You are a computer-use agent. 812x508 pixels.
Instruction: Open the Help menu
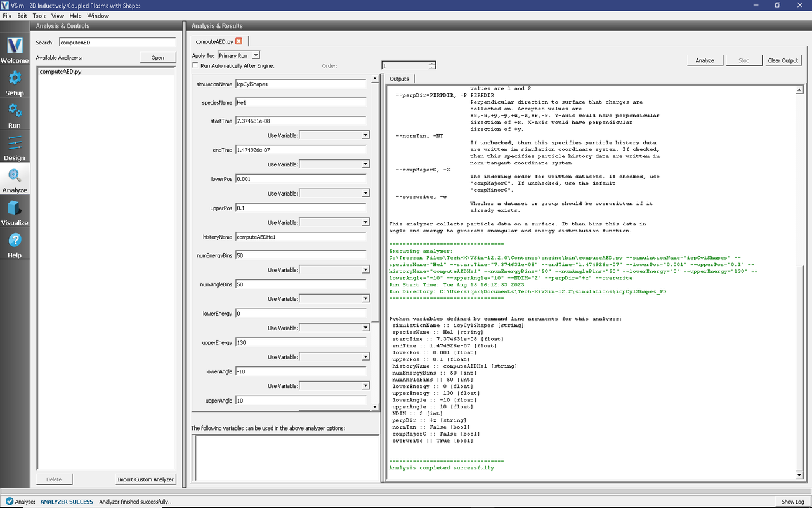(75, 15)
